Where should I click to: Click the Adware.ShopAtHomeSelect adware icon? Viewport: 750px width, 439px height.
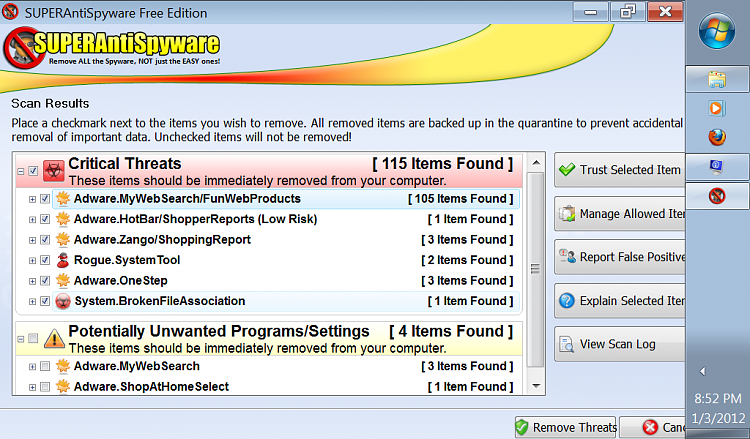pyautogui.click(x=63, y=386)
